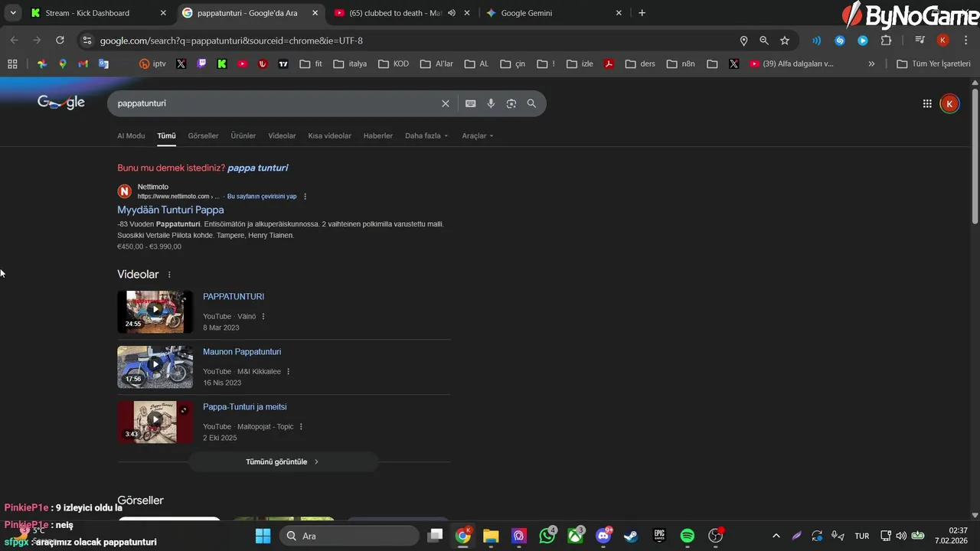The height and width of the screenshot is (551, 980).
Task: Open the Google Maps bookmark icon
Action: pyautogui.click(x=63, y=64)
